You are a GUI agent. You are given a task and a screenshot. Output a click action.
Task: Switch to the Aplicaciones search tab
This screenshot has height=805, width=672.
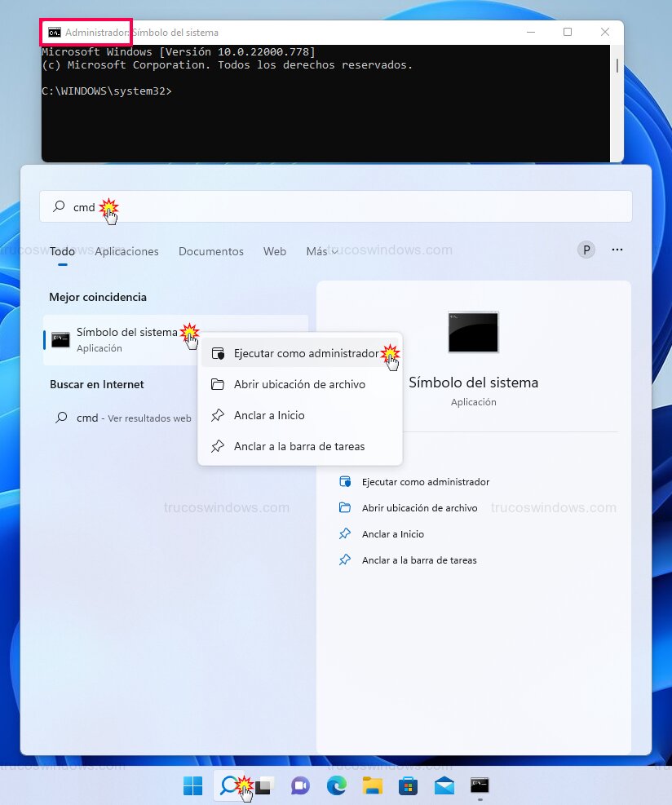126,251
